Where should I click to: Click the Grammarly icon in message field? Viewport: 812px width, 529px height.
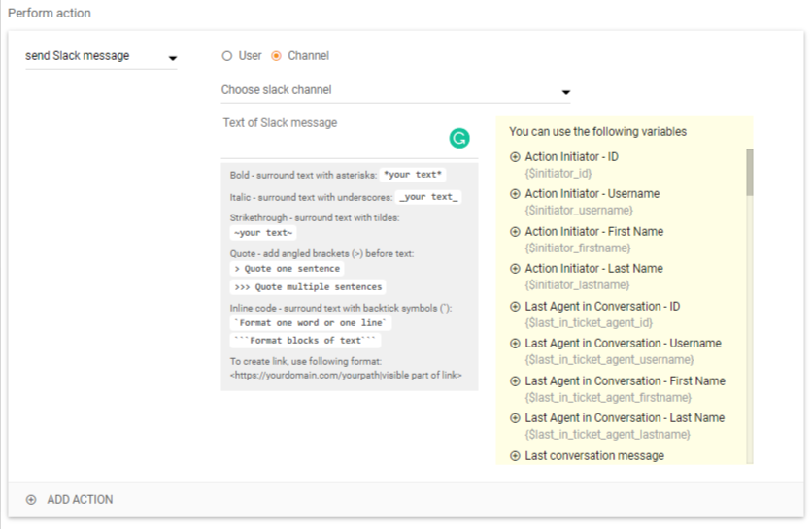(459, 139)
